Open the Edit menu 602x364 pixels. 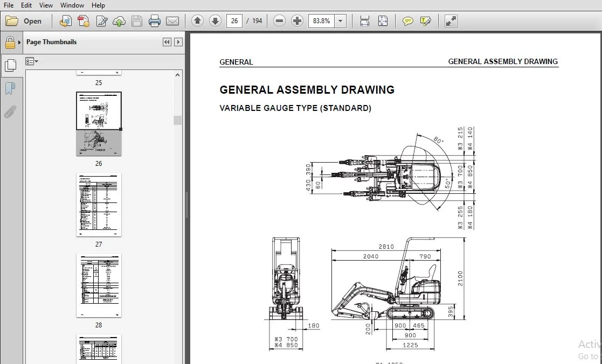(26, 5)
